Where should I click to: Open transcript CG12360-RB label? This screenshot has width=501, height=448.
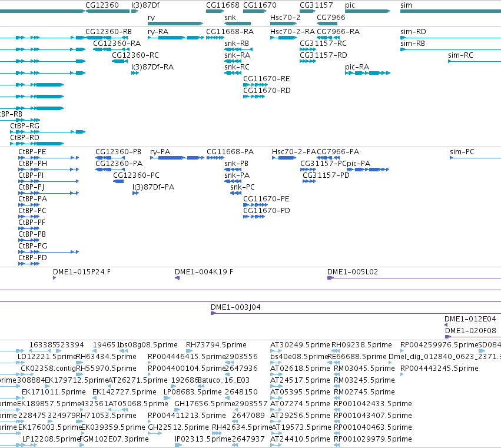pyautogui.click(x=109, y=32)
